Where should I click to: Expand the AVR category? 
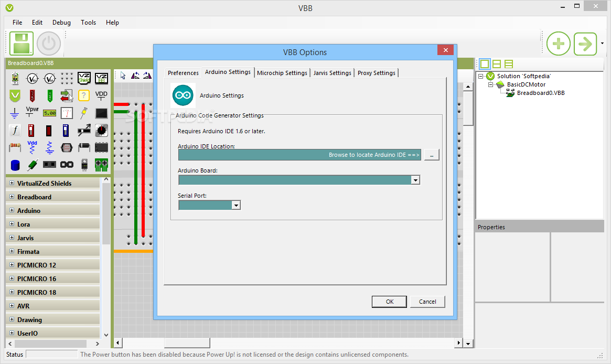point(12,306)
